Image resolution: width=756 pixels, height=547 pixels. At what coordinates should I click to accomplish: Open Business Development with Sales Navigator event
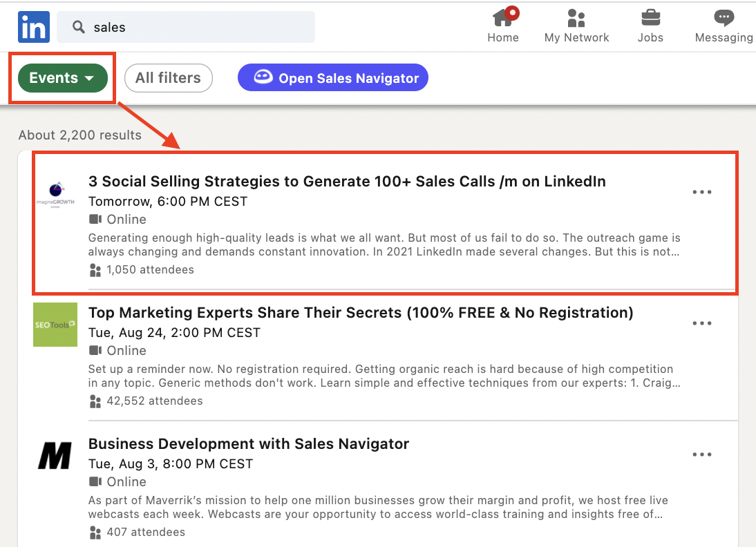click(x=249, y=443)
